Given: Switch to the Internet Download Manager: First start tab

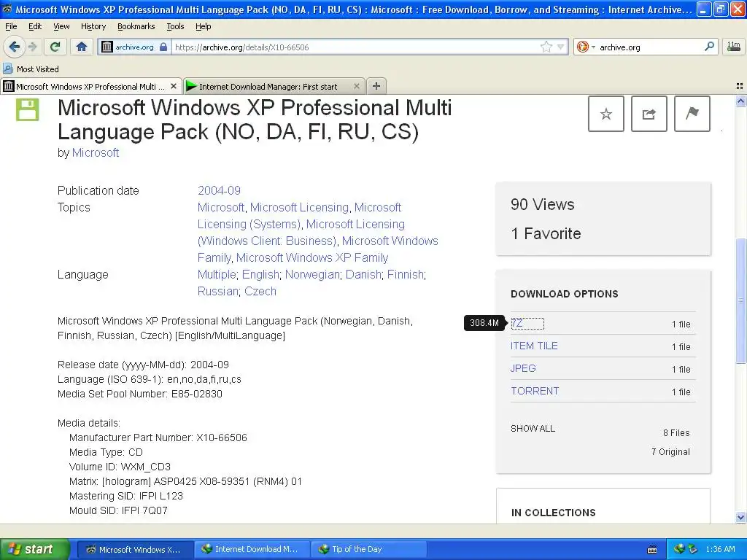Looking at the screenshot, I should [x=274, y=86].
